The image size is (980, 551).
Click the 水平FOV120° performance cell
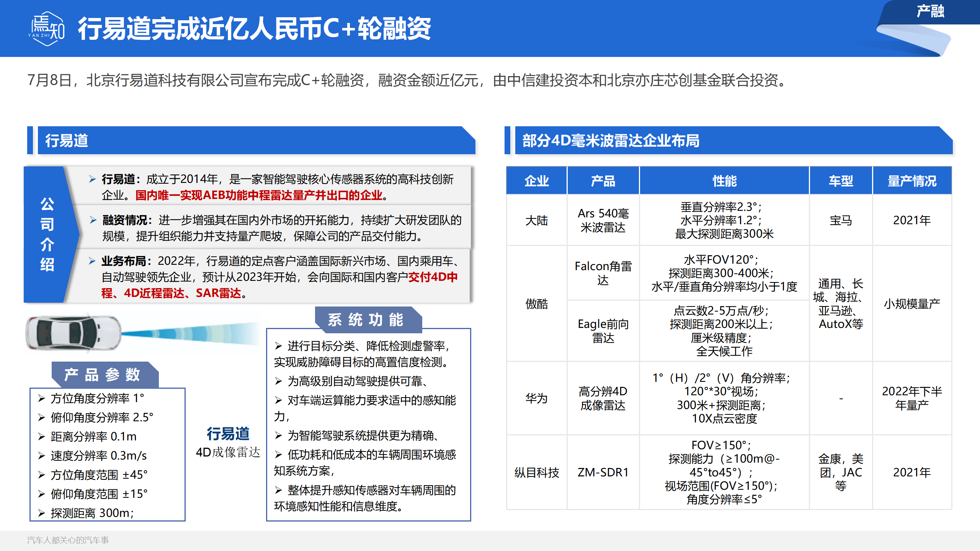click(x=724, y=273)
